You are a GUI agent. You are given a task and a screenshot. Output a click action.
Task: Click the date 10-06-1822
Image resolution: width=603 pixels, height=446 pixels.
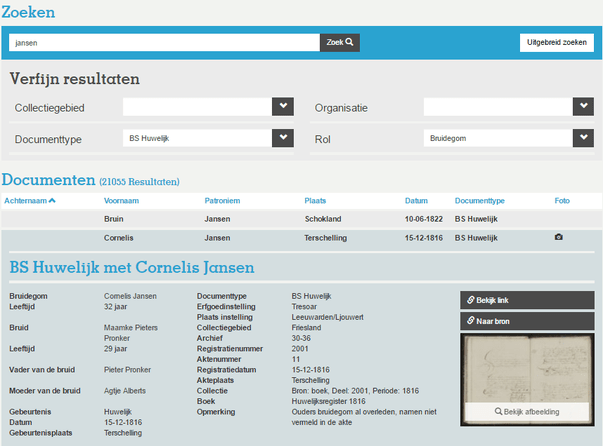point(423,219)
